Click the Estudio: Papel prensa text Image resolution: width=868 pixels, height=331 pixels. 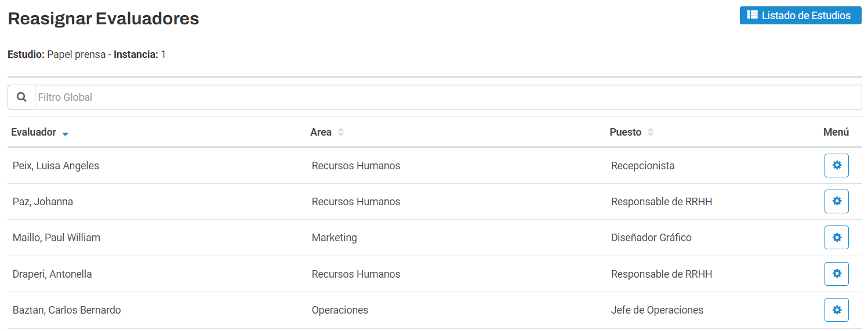[56, 54]
